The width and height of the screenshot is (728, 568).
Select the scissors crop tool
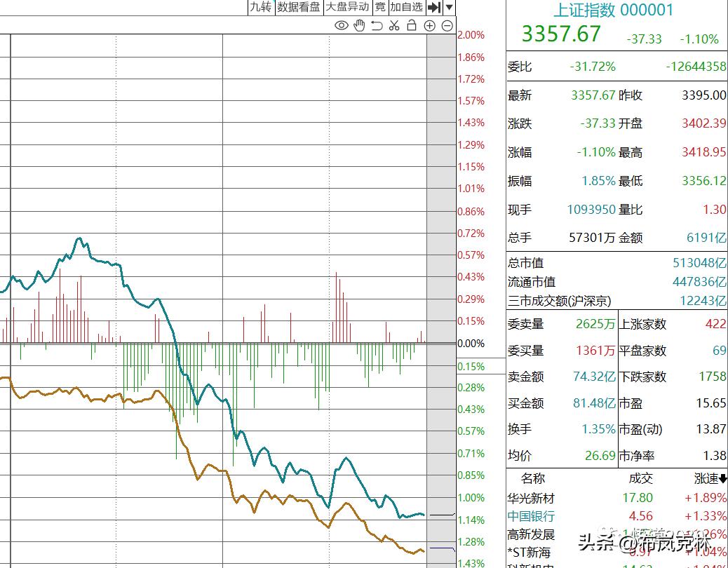393,25
